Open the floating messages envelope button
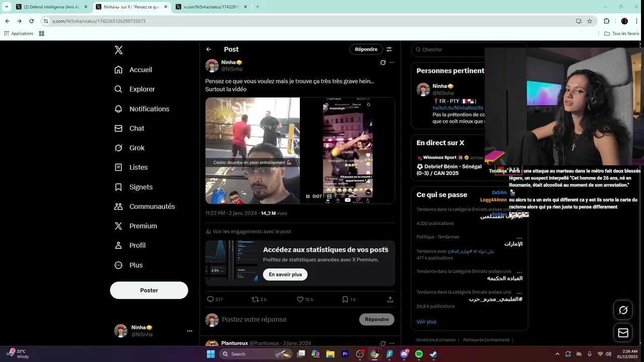644x362 pixels. 623,333
